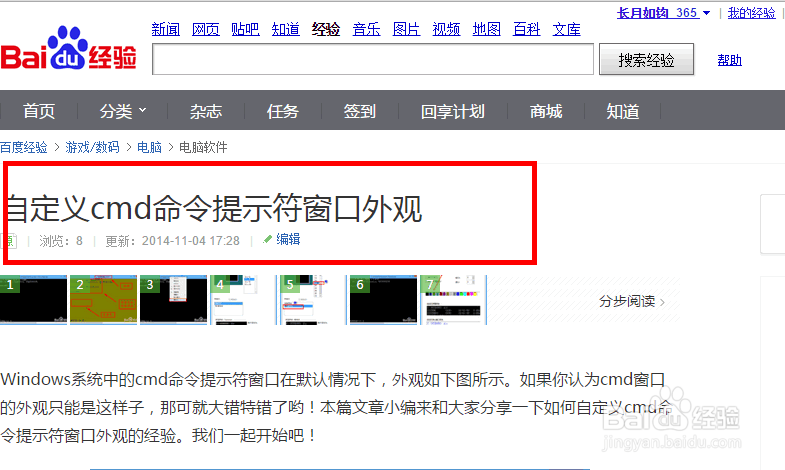The width and height of the screenshot is (785, 470).
Task: Open step 3 thumbnail
Action: (173, 300)
